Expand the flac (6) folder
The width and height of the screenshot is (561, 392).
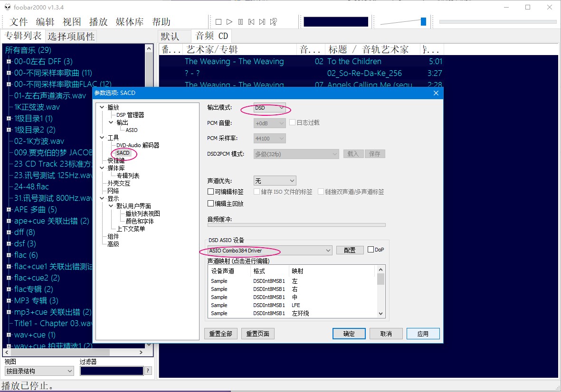click(x=9, y=255)
